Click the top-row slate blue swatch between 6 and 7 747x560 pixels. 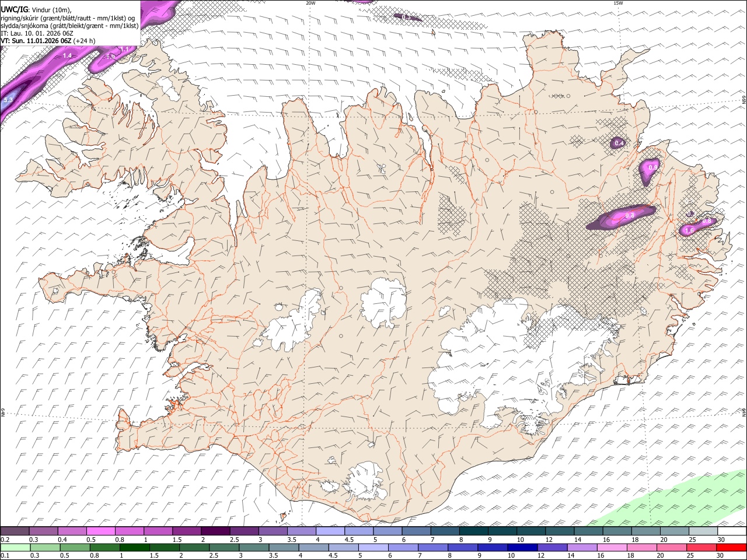click(x=416, y=531)
